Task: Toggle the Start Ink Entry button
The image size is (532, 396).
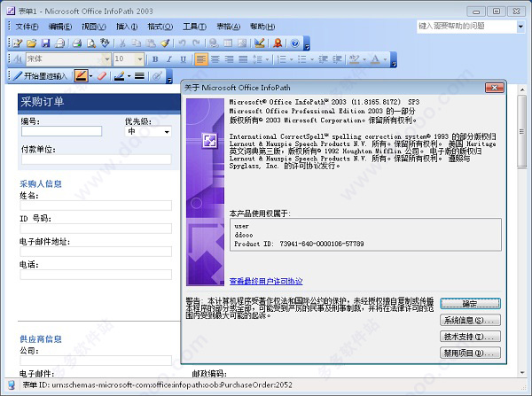Action: 41,76
